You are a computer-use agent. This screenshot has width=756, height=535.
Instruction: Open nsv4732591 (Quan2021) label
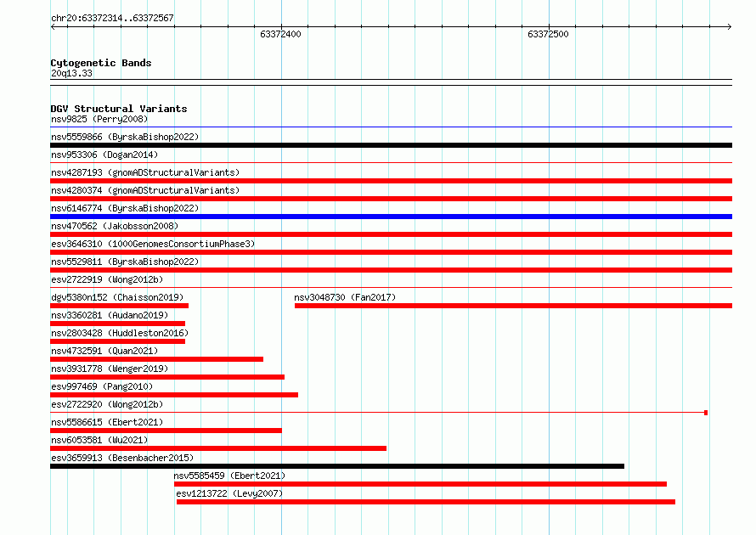pos(104,351)
